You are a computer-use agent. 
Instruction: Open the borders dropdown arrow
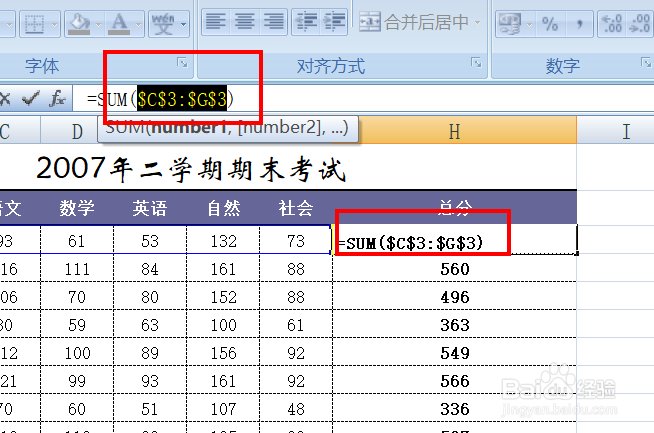[x=54, y=25]
